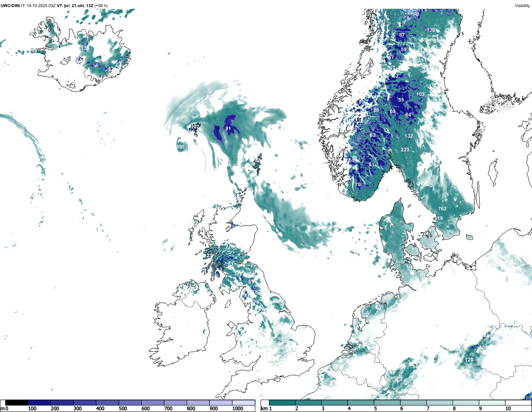This screenshot has height=412, width=532.
Task: Click the '32' value in Scandinavia
Action: coord(395,76)
